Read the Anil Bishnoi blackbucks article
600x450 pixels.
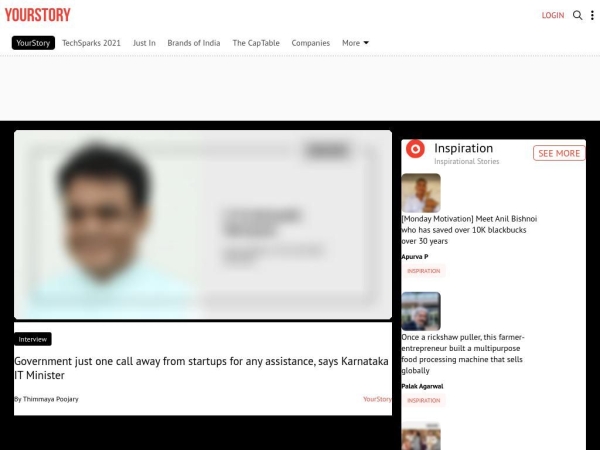point(469,230)
